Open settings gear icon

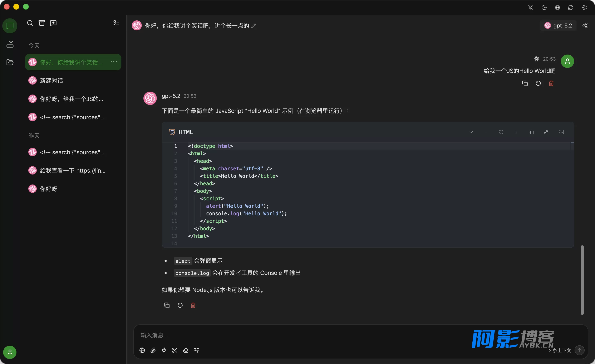584,7
